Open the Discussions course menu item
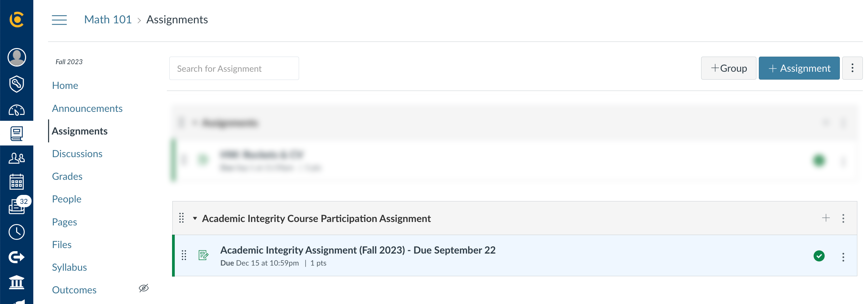Viewport: 868px width, 304px height. coord(77,154)
